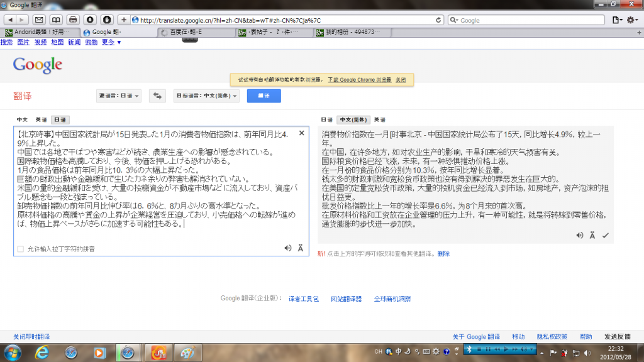Clear the source text with the X
This screenshot has width=644, height=362.
point(301,133)
